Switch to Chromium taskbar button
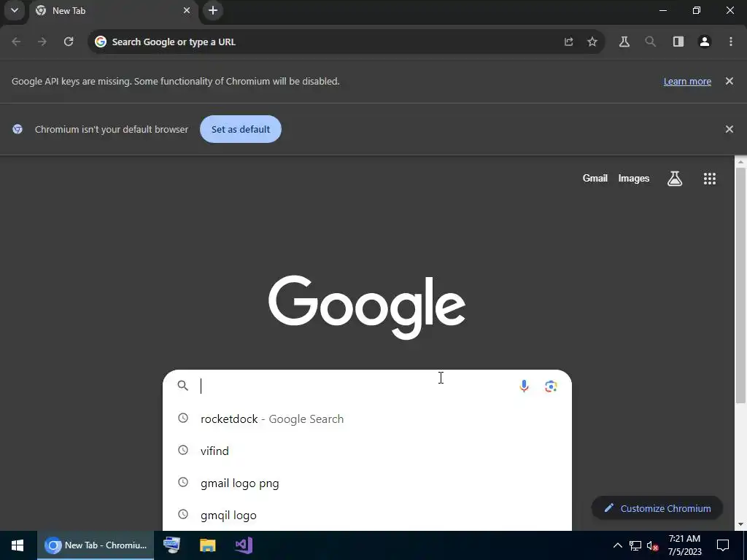 pos(96,545)
